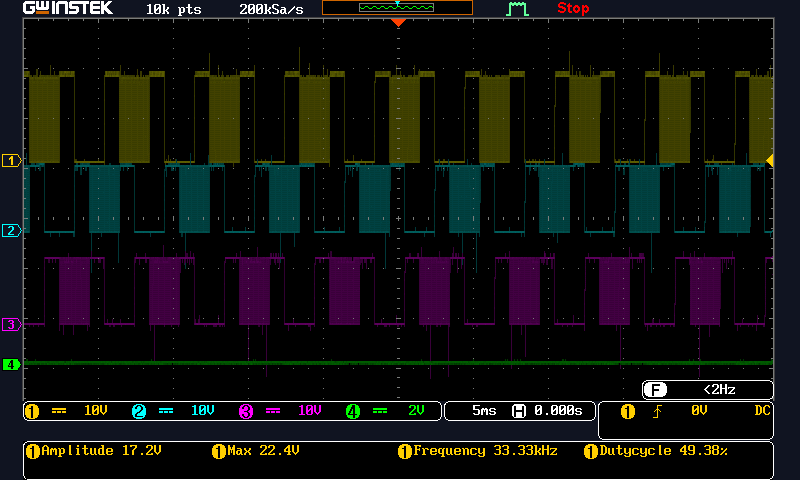Click the channel 1 ground marker

click(x=11, y=161)
